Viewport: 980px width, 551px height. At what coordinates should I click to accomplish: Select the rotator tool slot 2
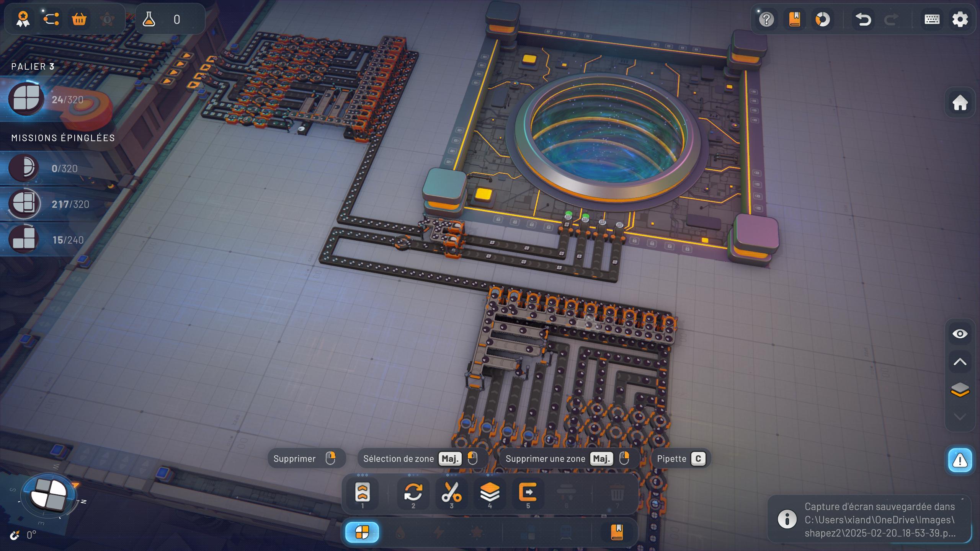[413, 493]
